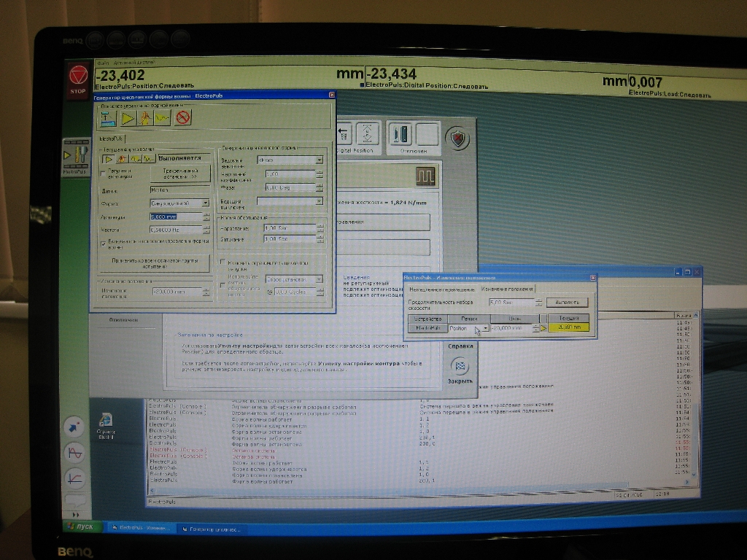Click the checkered flag Закрыть icon
This screenshot has height=560, width=747.
[460, 366]
